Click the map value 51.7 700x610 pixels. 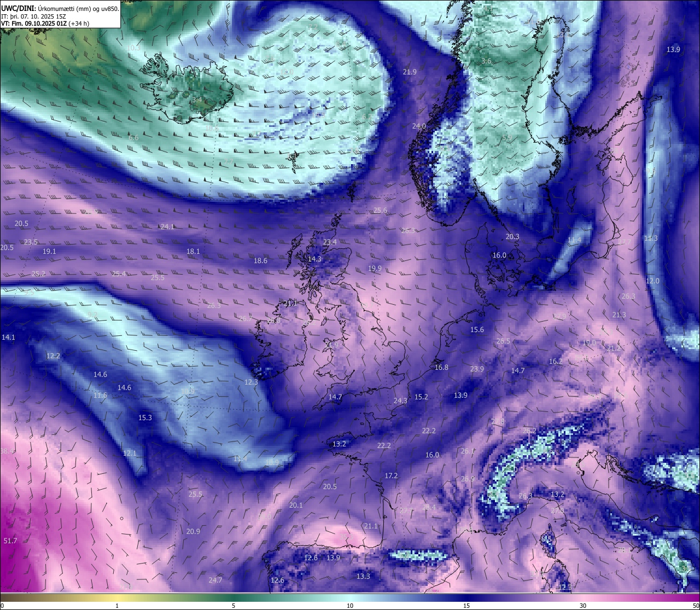10,541
